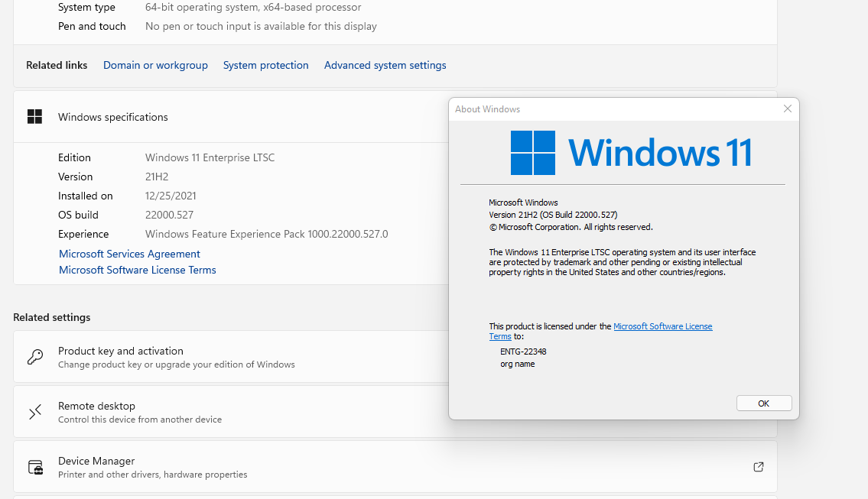Viewport: 868px width, 499px height.
Task: Click the Experience label
Action: click(83, 234)
